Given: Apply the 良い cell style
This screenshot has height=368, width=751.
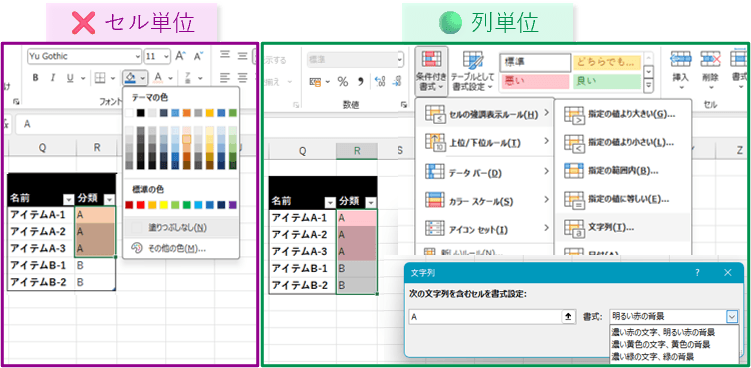Looking at the screenshot, I should coord(607,82).
